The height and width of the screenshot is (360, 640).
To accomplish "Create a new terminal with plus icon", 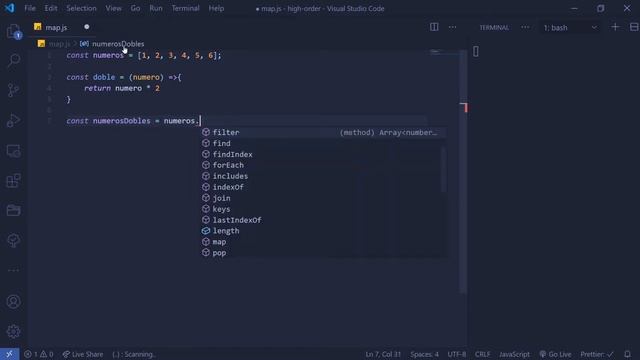I will (615, 27).
